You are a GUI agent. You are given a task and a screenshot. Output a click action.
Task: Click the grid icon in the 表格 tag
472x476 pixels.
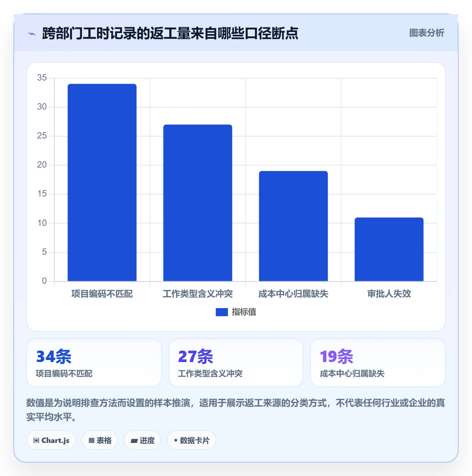(92, 441)
